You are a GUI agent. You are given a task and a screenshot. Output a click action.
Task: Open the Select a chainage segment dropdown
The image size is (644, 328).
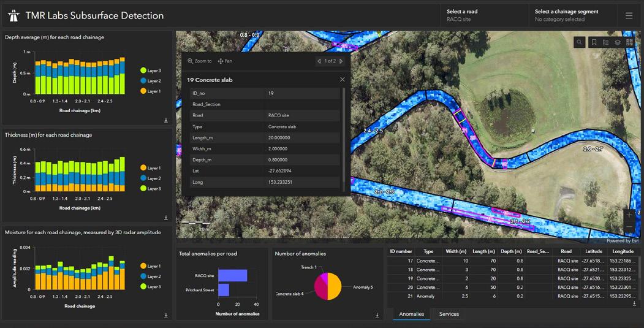point(573,15)
